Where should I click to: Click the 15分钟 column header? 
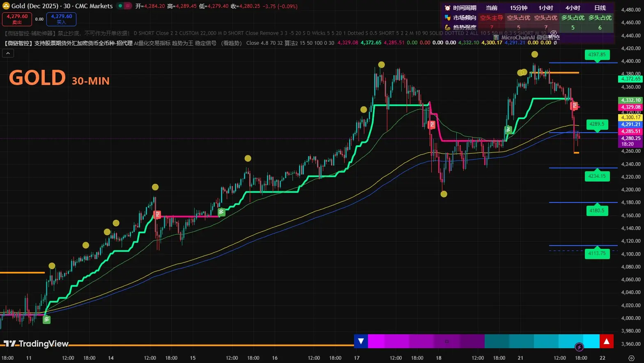click(x=519, y=8)
